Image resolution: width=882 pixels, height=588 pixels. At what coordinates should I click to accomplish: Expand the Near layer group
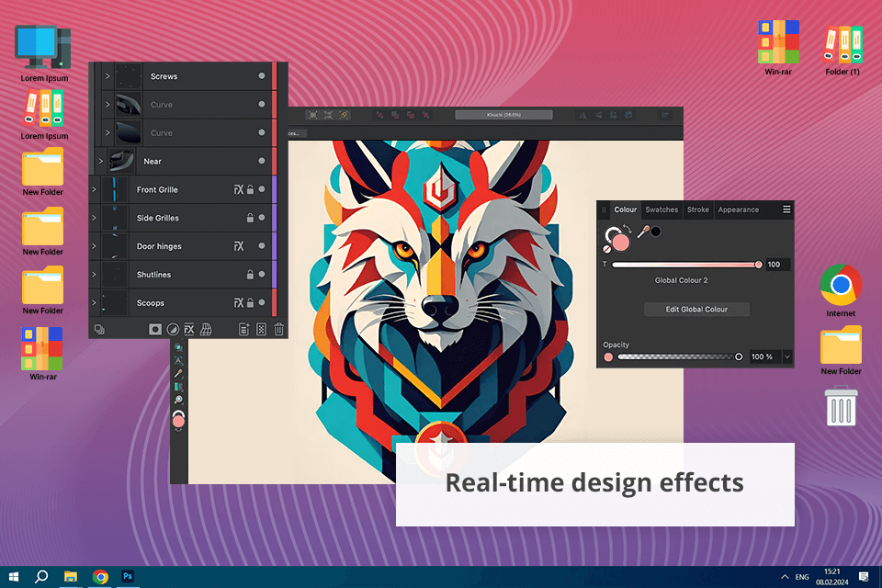point(101,161)
